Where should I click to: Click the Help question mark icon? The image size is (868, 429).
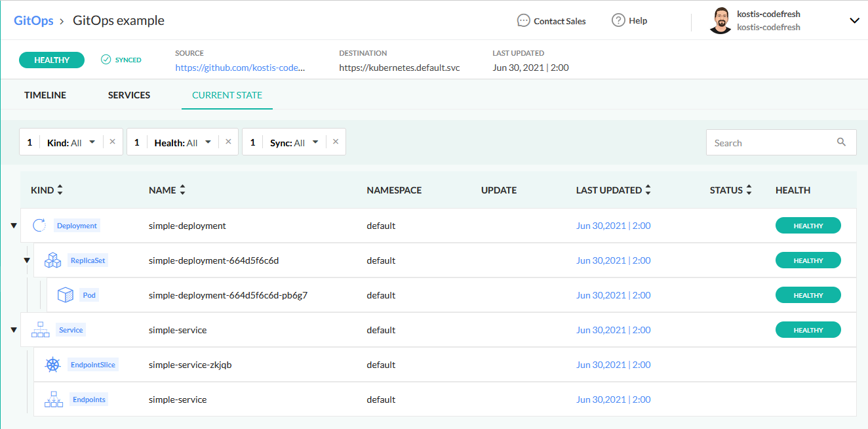pos(618,20)
